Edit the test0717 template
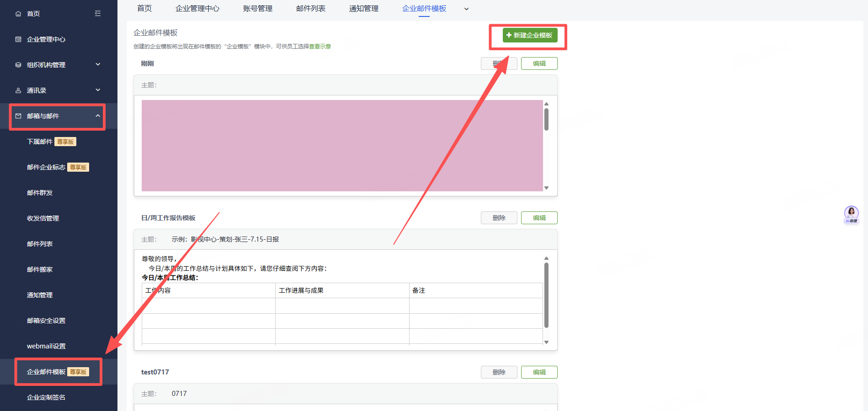 539,372
